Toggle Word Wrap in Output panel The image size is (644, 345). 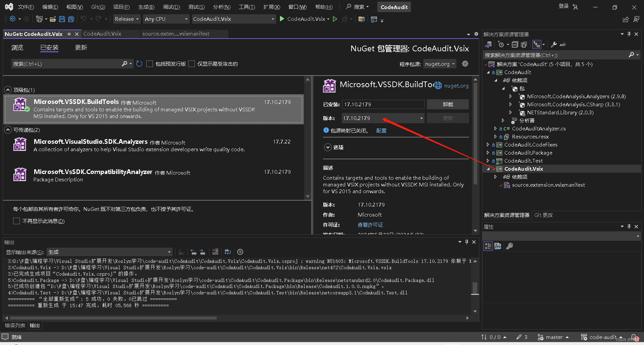click(228, 252)
